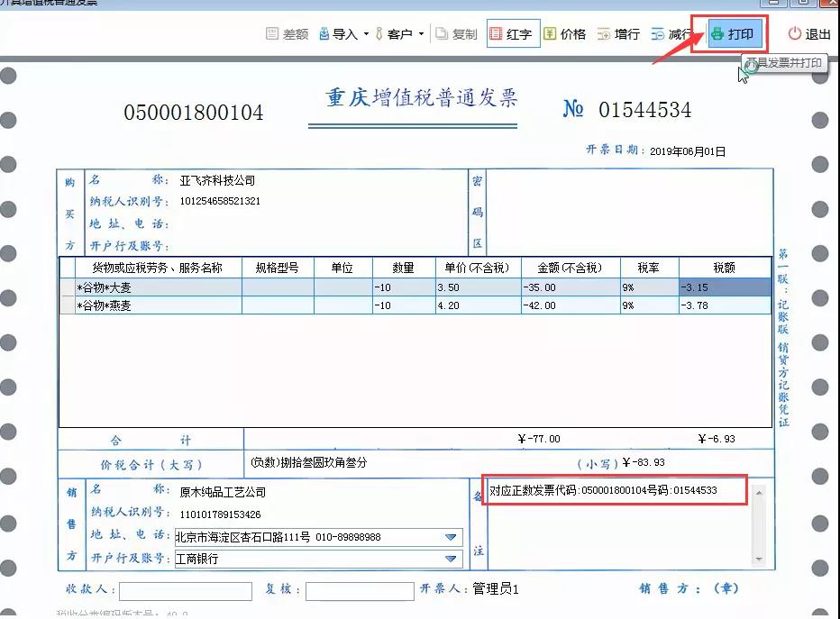Click the 增行 add-row icon
Viewport: 840px width, 619px height.
point(618,33)
